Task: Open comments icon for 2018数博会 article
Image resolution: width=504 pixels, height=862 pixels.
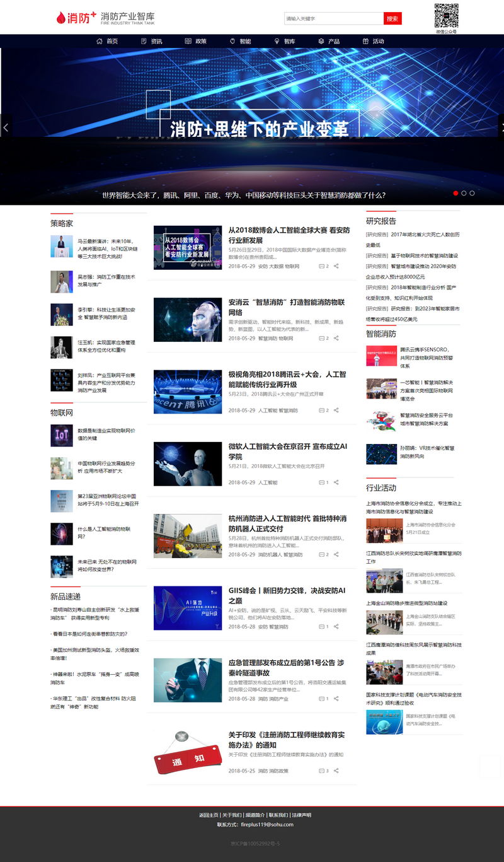Action: point(321,267)
